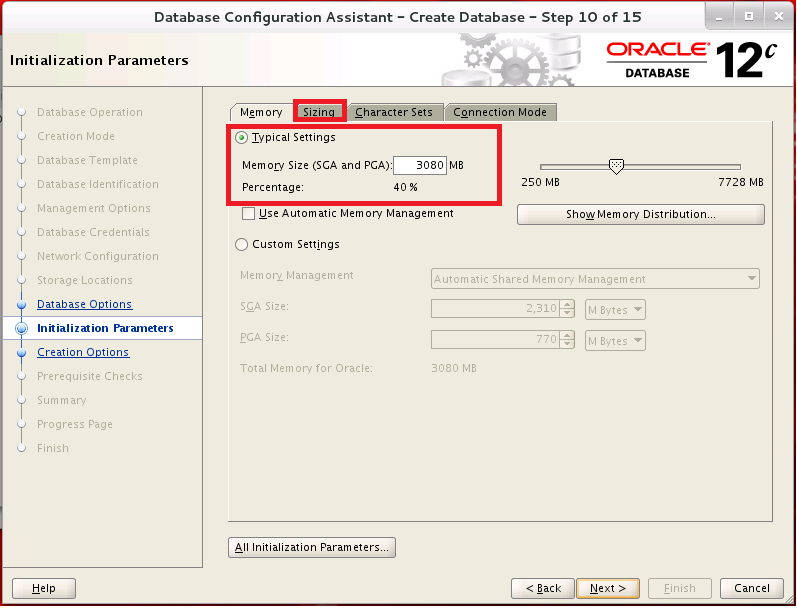797x609 pixels.
Task: Go to the Connection Mode tab
Action: (500, 112)
